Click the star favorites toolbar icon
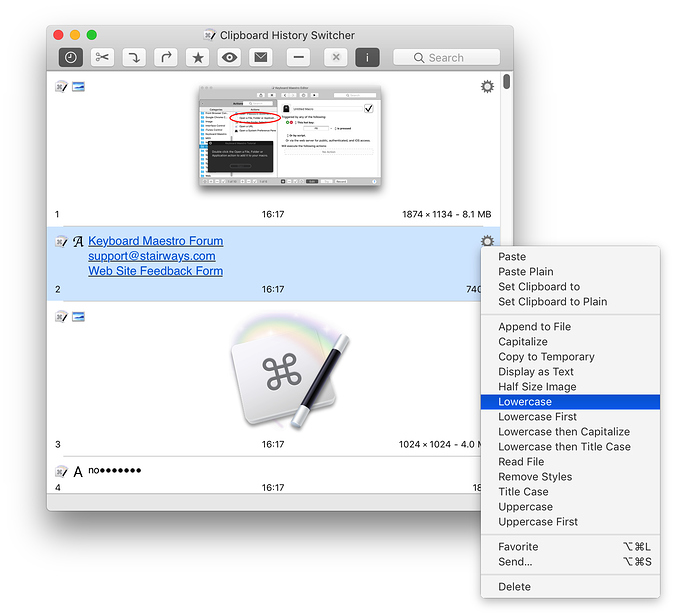Viewport: 685px width, 615px height. tap(197, 57)
